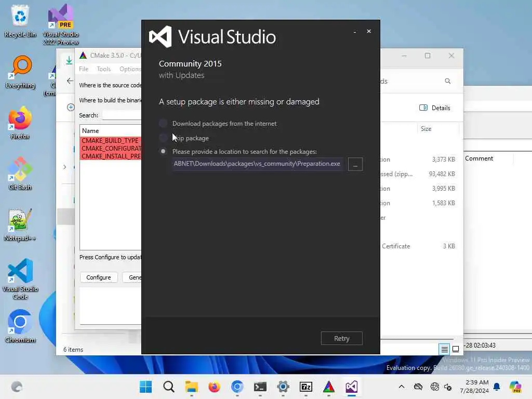The image size is (532, 399).
Task: Open the Everything desktop shortcut
Action: coord(20,72)
